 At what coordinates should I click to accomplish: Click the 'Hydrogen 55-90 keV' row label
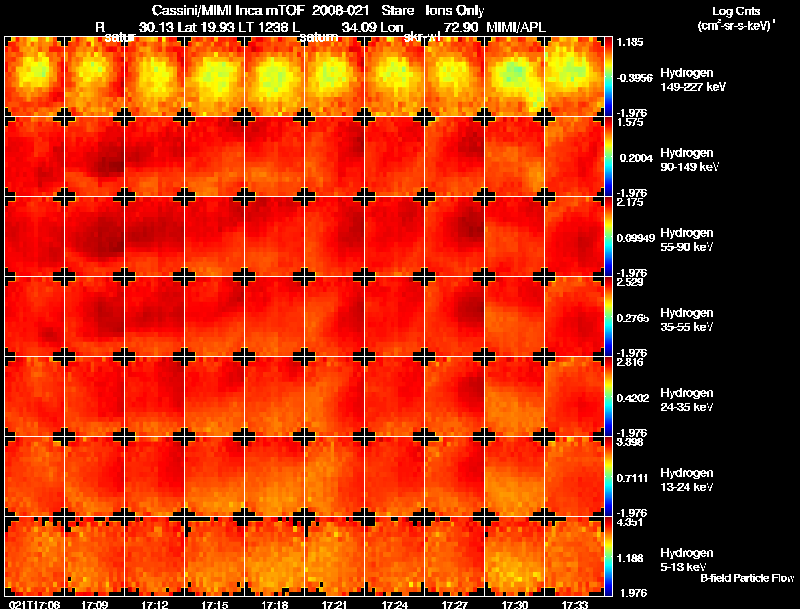[687, 240]
